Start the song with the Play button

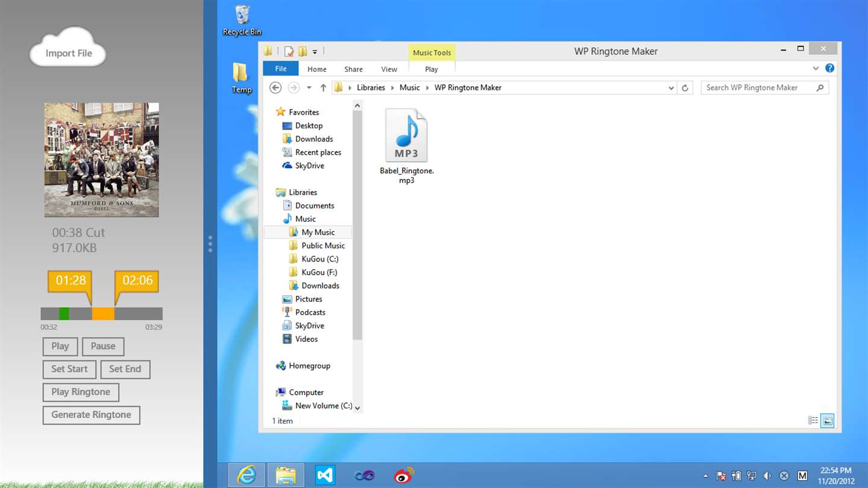tap(60, 346)
